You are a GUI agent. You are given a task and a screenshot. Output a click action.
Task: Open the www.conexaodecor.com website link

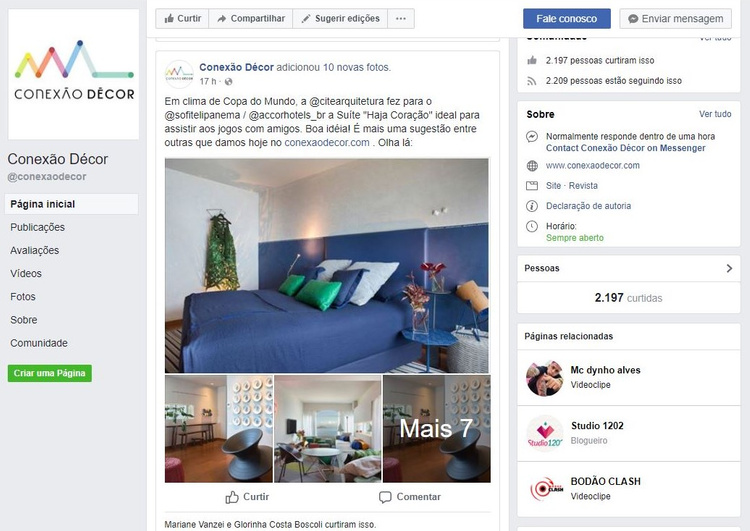click(x=593, y=166)
